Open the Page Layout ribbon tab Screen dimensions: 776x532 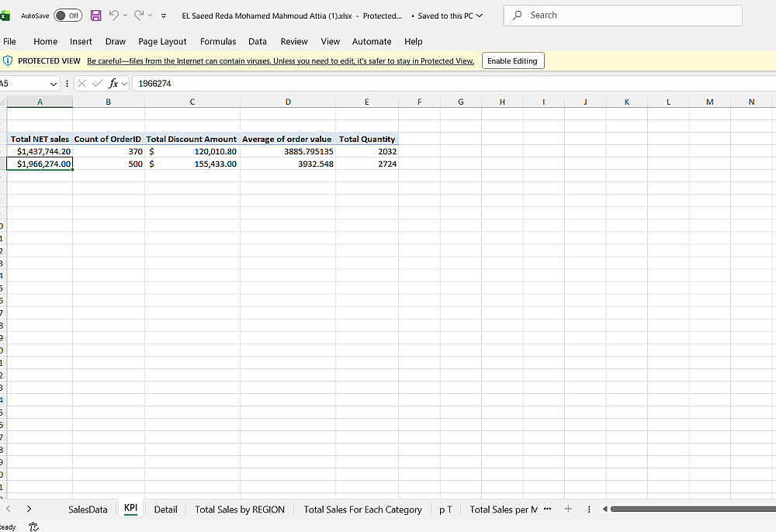pos(162,42)
